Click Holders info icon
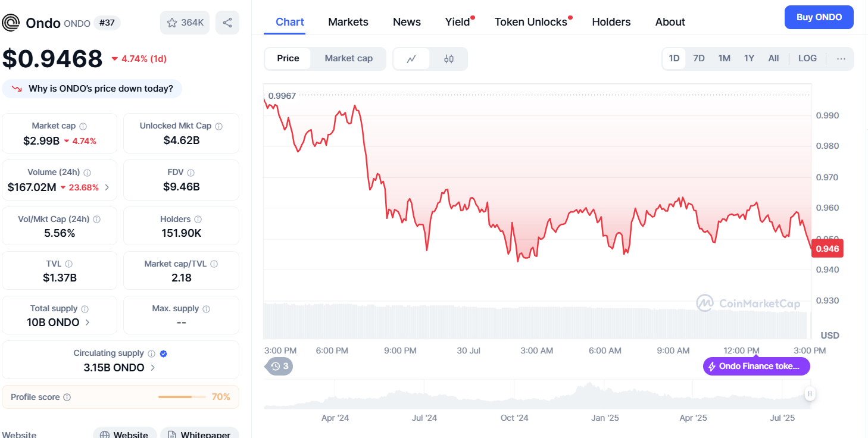The image size is (868, 438). point(198,220)
